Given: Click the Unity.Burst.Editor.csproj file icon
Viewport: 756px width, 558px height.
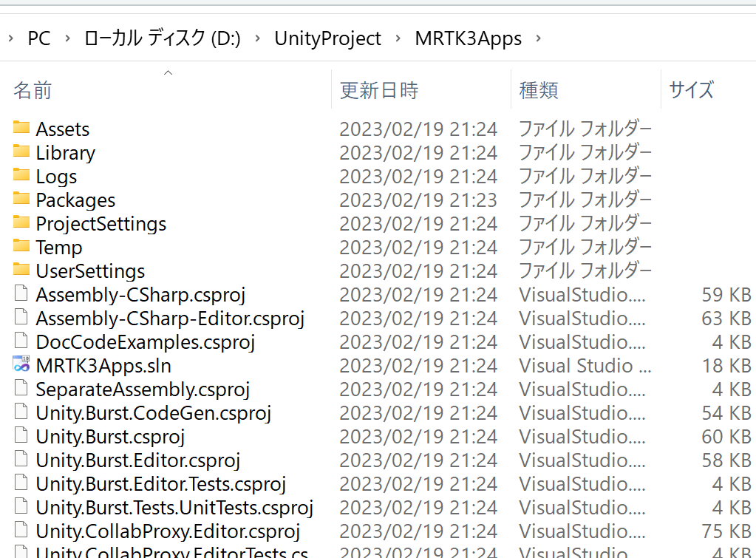Looking at the screenshot, I should coord(21,459).
